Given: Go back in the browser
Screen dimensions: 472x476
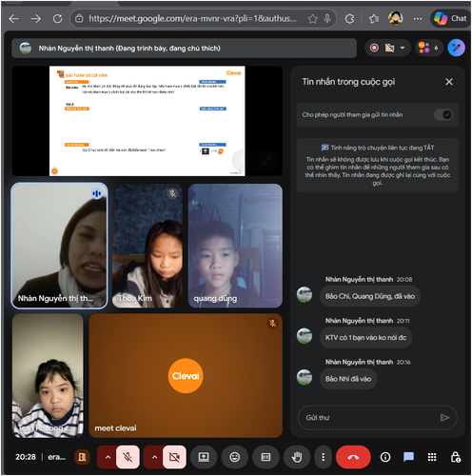Looking at the screenshot, I should [x=13, y=19].
